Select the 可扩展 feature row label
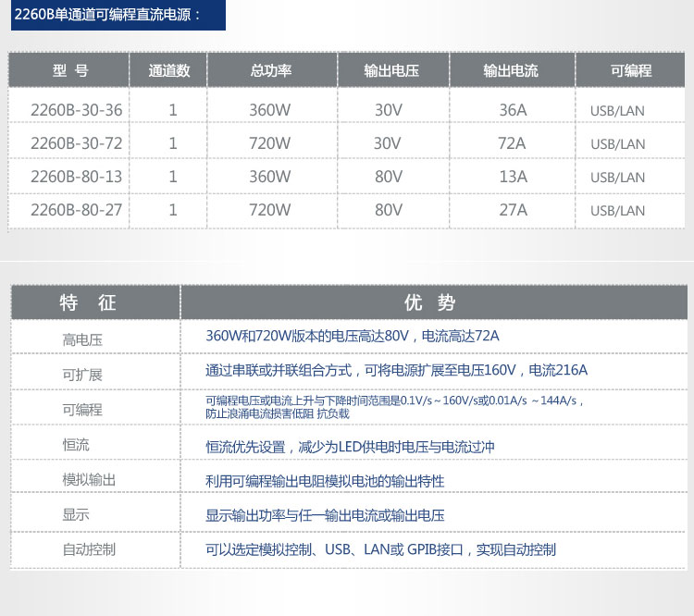 click(82, 375)
